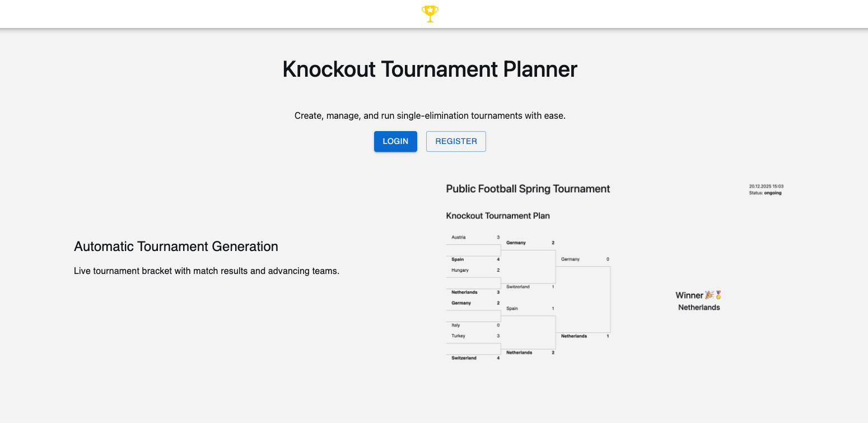
Task: Click the medal emoji after Winner
Action: click(x=718, y=295)
